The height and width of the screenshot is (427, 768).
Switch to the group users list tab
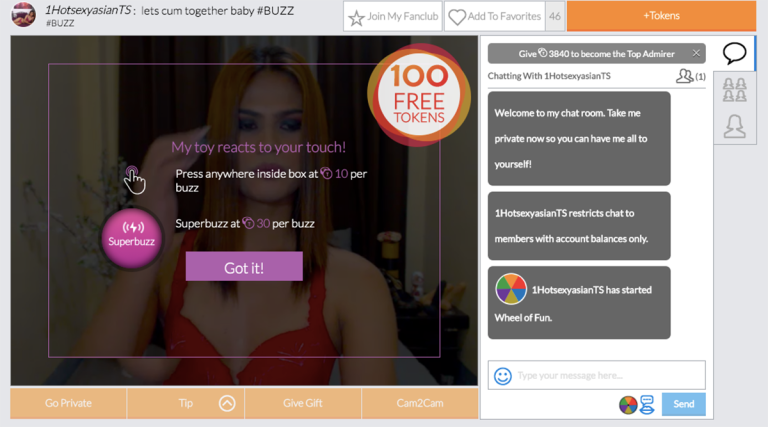(x=734, y=90)
